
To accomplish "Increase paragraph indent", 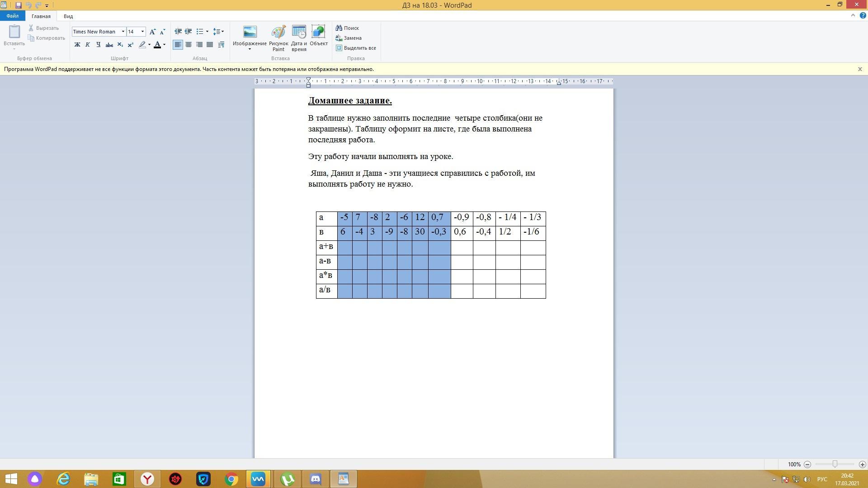I will (x=188, y=32).
